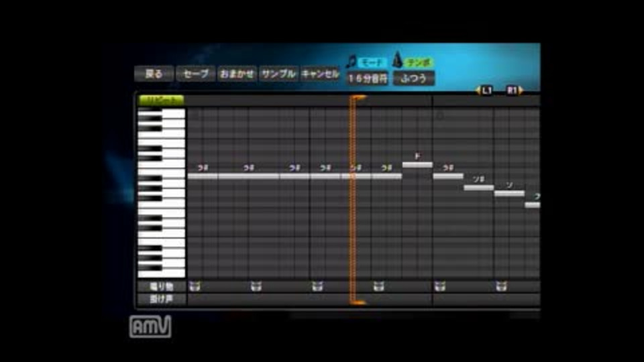
Task: Click the bottom white piano key
Action: click(x=162, y=274)
